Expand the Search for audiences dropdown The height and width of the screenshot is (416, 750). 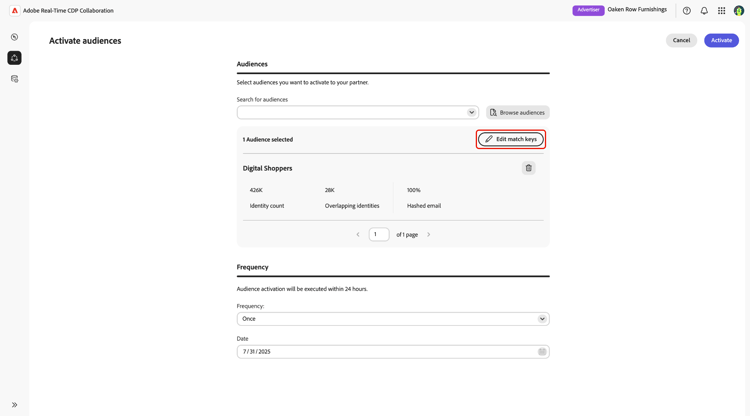tap(472, 113)
